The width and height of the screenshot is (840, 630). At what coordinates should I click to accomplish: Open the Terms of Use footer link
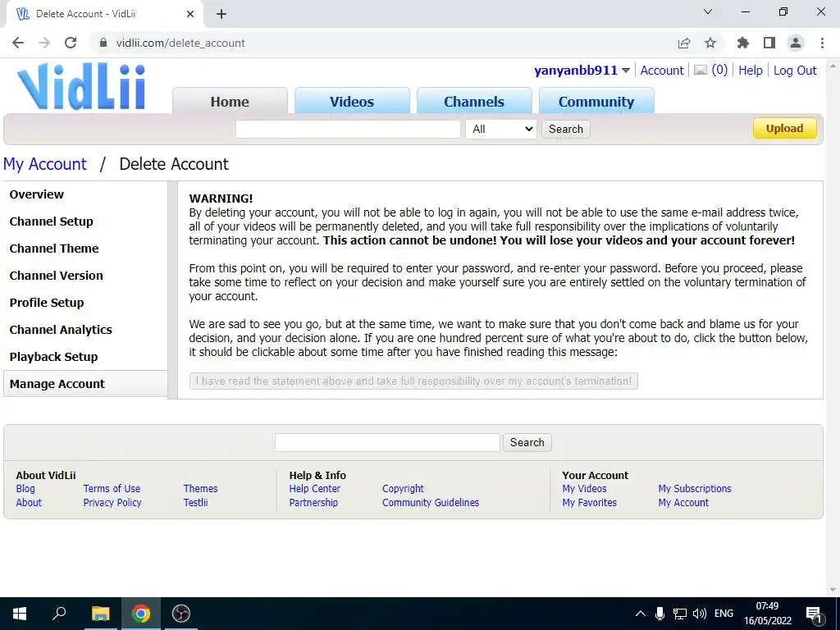112,489
